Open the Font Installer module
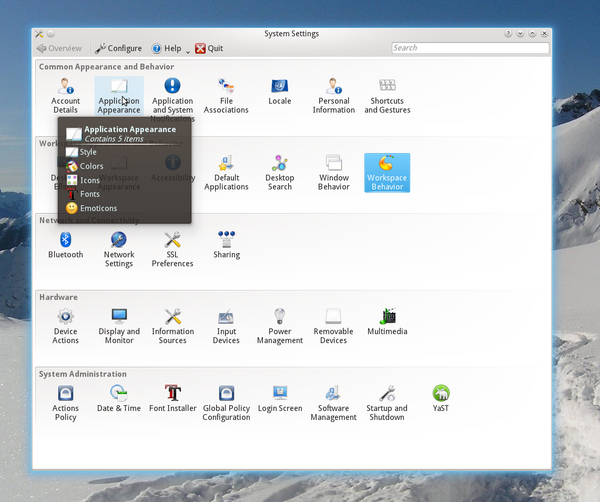Screen dimensions: 600x502 coord(172,398)
